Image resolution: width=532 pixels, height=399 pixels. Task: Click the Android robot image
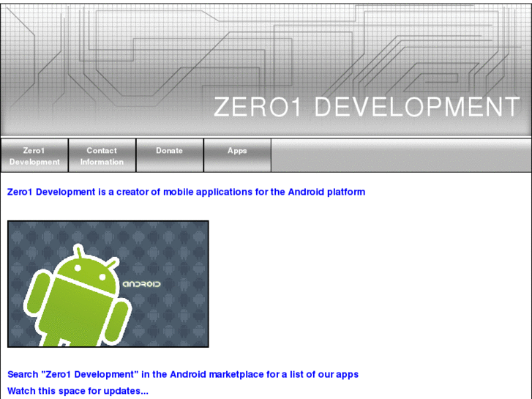click(x=108, y=284)
